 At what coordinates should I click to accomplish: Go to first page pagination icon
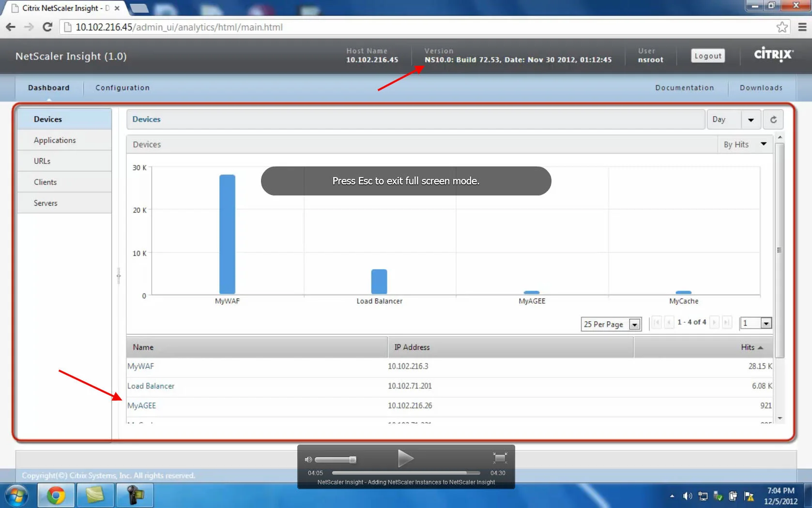coord(657,322)
